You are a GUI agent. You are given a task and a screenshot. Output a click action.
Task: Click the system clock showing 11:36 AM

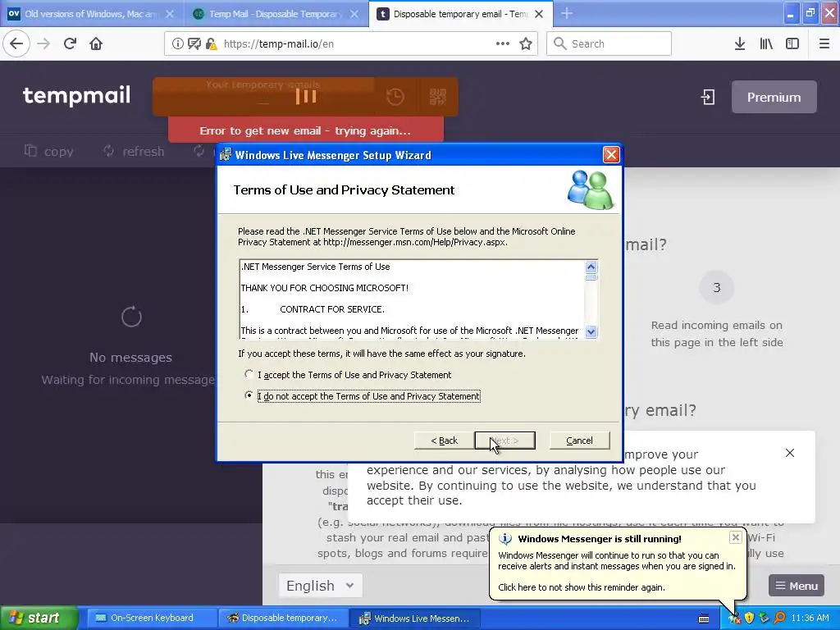click(810, 619)
